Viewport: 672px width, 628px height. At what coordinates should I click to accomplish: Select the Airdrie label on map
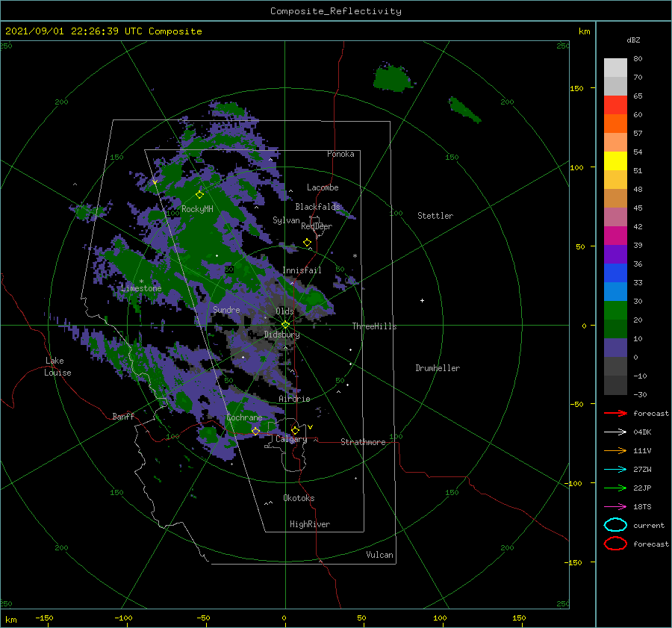pyautogui.click(x=294, y=399)
